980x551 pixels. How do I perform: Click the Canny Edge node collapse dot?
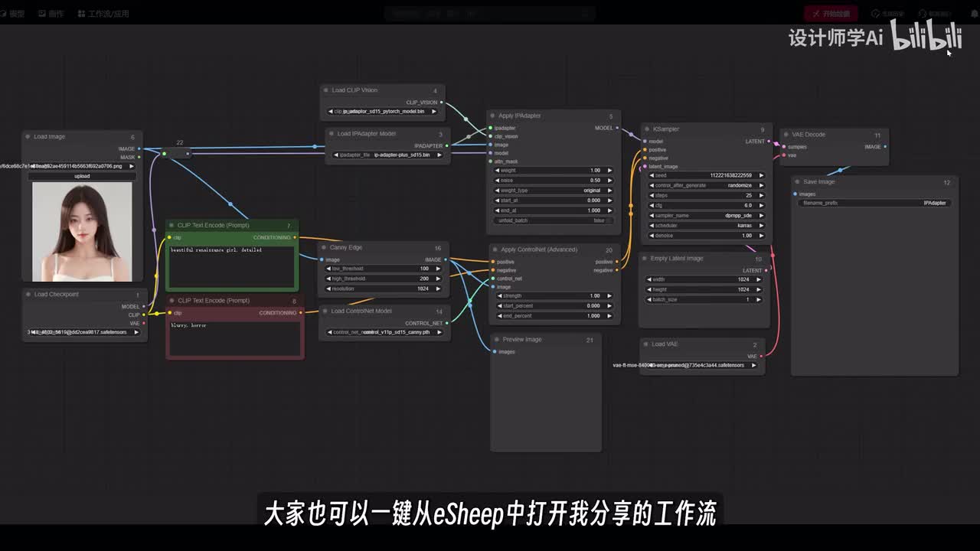click(x=324, y=248)
